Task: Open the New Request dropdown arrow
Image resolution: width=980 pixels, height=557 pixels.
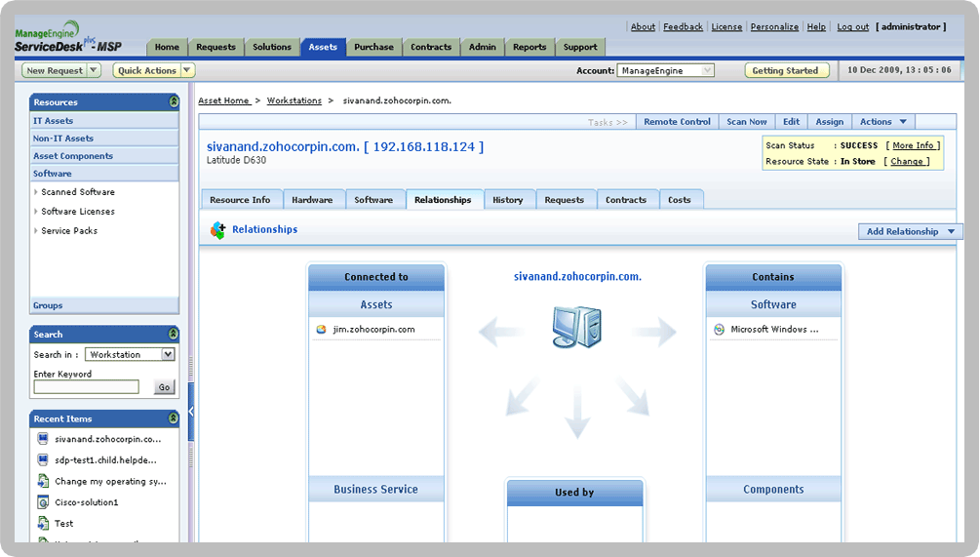Action: coord(94,70)
